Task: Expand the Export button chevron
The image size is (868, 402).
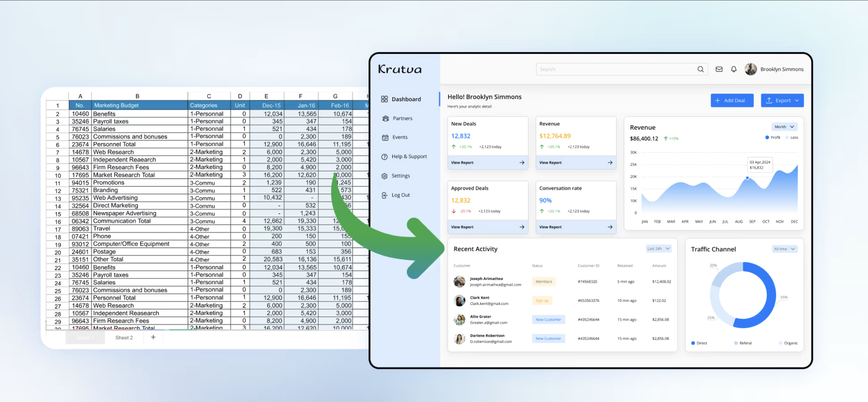Action: [797, 101]
